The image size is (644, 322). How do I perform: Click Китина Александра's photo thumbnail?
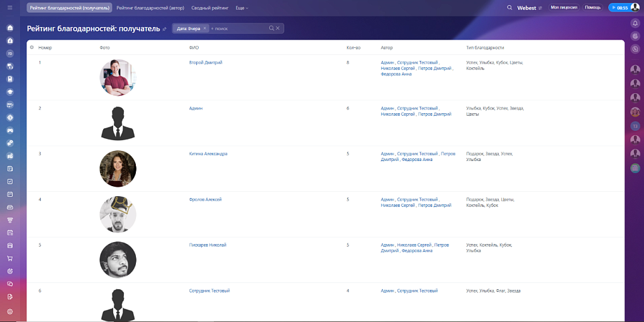(x=118, y=169)
